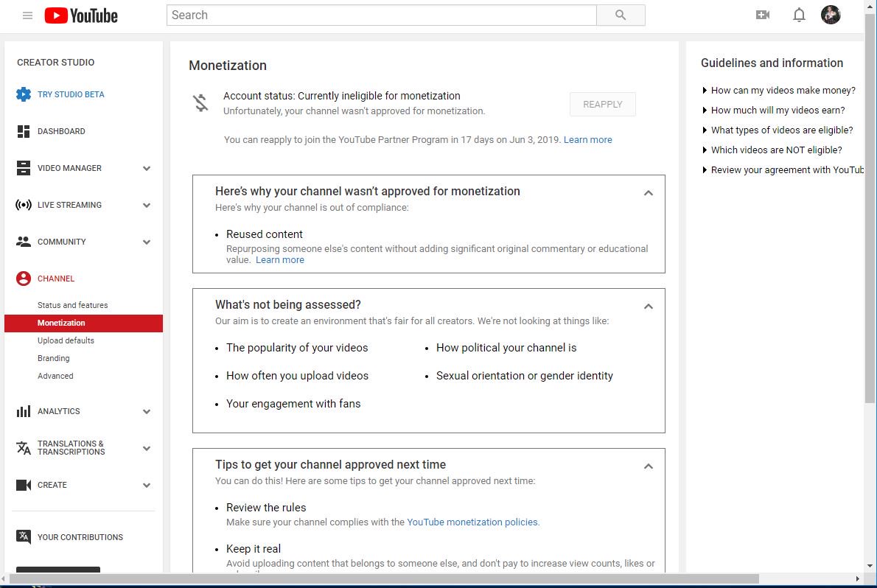Open the Branding settings
This screenshot has width=877, height=588.
pyautogui.click(x=54, y=358)
